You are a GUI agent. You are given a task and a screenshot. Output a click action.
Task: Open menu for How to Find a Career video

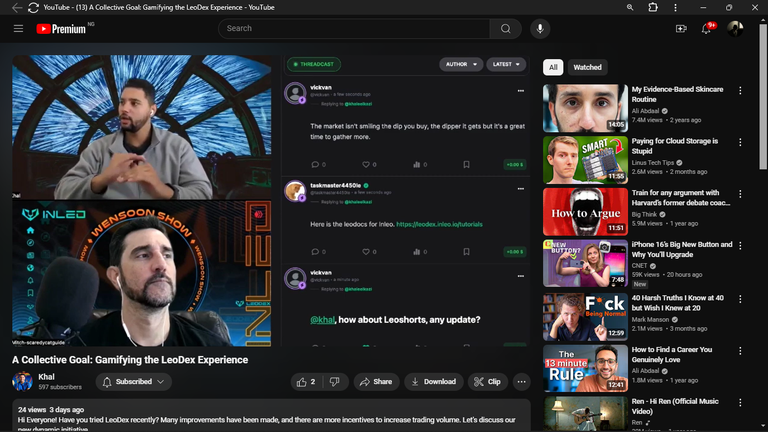(740, 351)
